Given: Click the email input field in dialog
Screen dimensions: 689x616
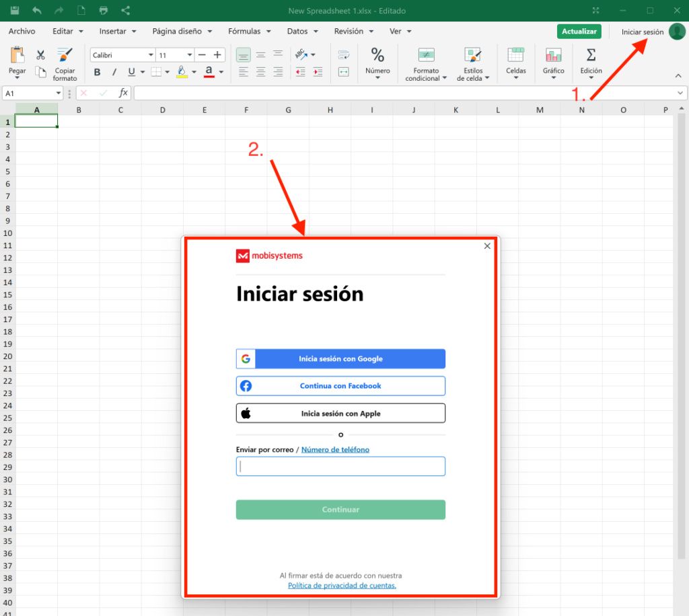Looking at the screenshot, I should (340, 467).
